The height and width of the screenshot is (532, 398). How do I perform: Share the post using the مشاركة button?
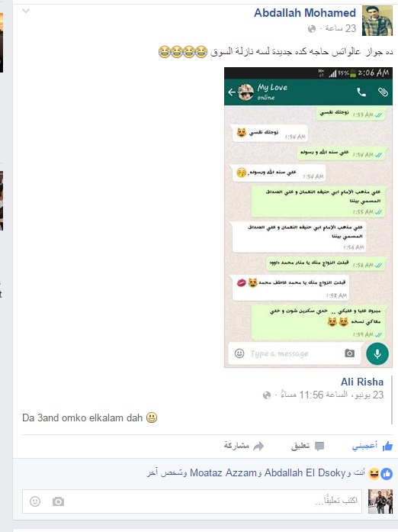coord(243,446)
